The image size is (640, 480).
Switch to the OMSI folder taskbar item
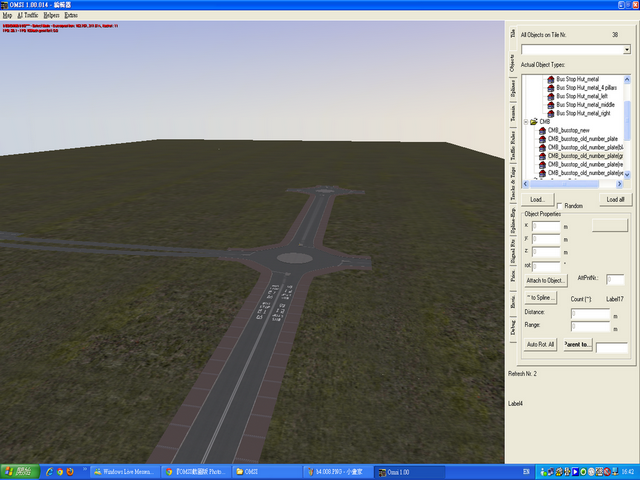(x=267, y=472)
